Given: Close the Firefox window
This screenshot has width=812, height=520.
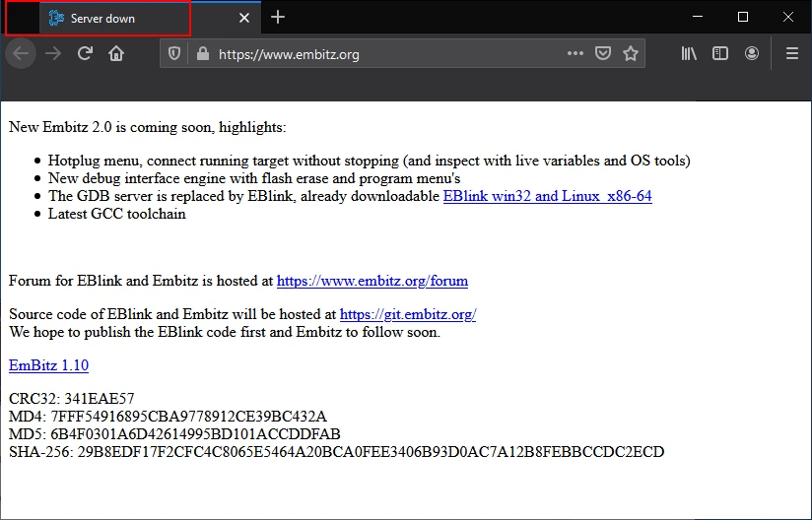Looking at the screenshot, I should click(788, 17).
